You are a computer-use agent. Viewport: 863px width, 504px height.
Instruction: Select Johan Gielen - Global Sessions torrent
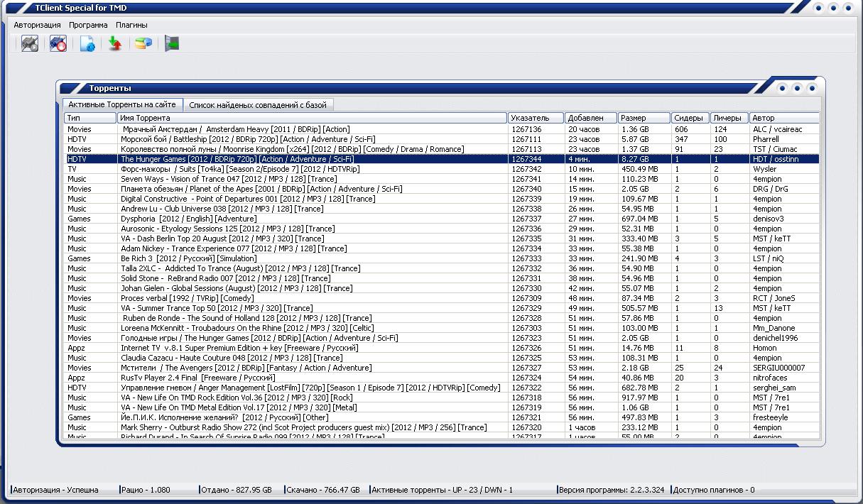[x=441, y=288]
